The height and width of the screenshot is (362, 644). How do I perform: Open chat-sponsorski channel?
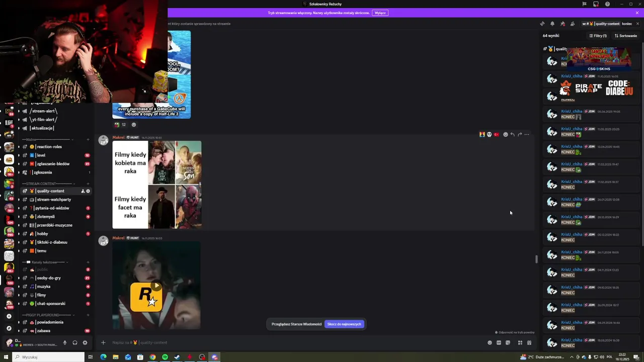pyautogui.click(x=56, y=304)
